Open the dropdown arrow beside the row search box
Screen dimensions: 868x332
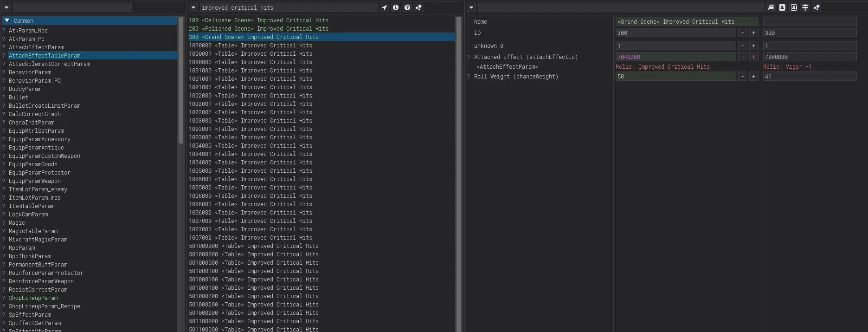point(193,7)
